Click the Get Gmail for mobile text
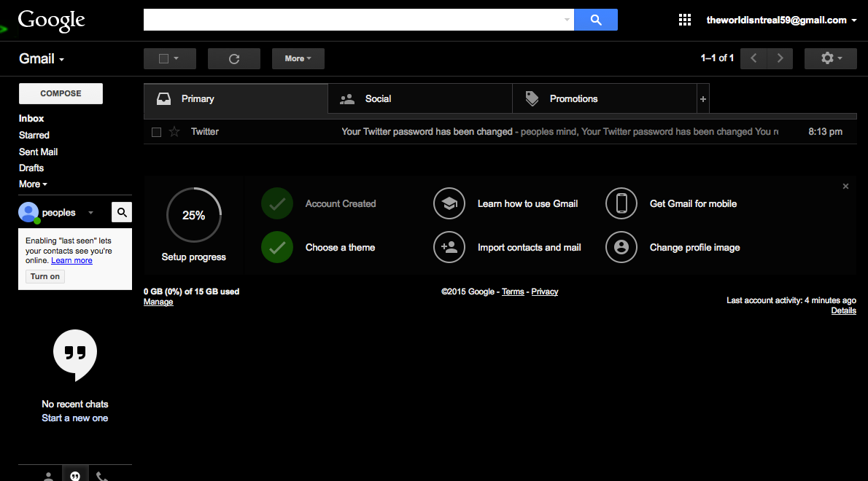The image size is (868, 481). point(693,203)
